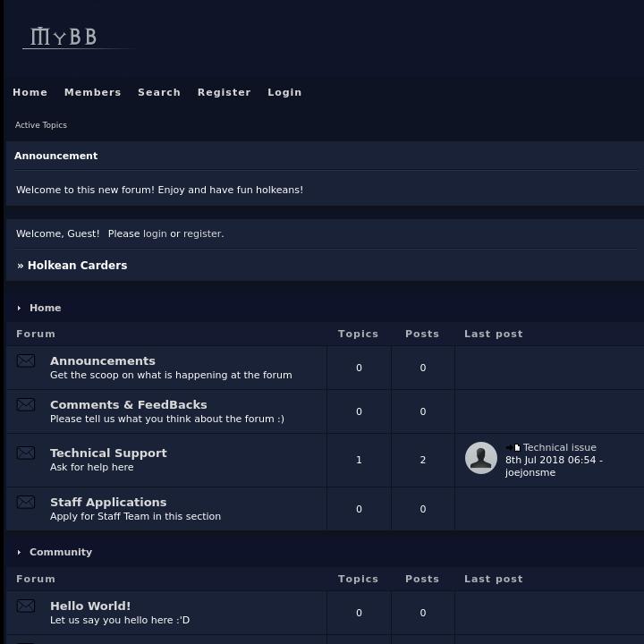Collapse the Community category section
This screenshot has width=644, height=644.
pos(19,553)
